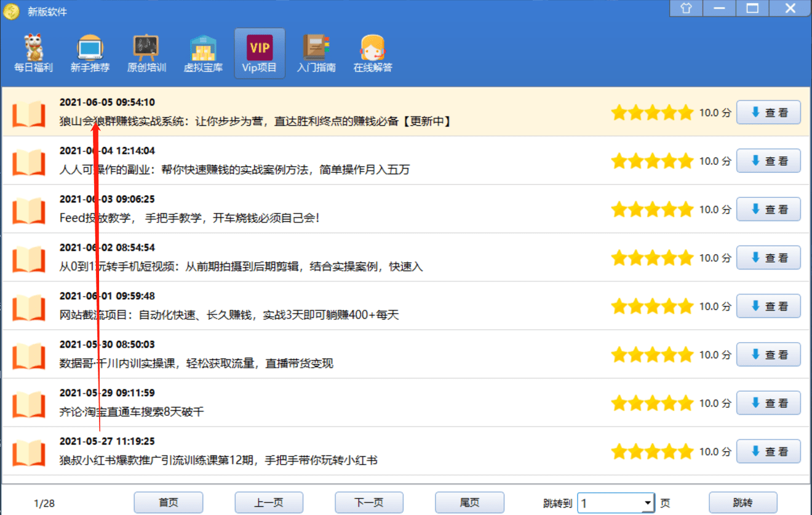Viewport: 812px width, 515px height.
Task: Click the 跳转 jump button
Action: [x=743, y=503]
